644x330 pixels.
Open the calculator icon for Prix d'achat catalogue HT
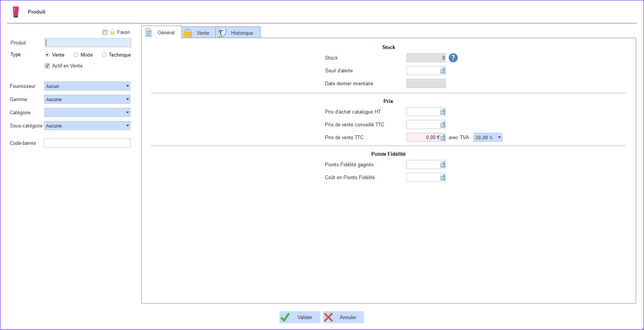click(443, 112)
